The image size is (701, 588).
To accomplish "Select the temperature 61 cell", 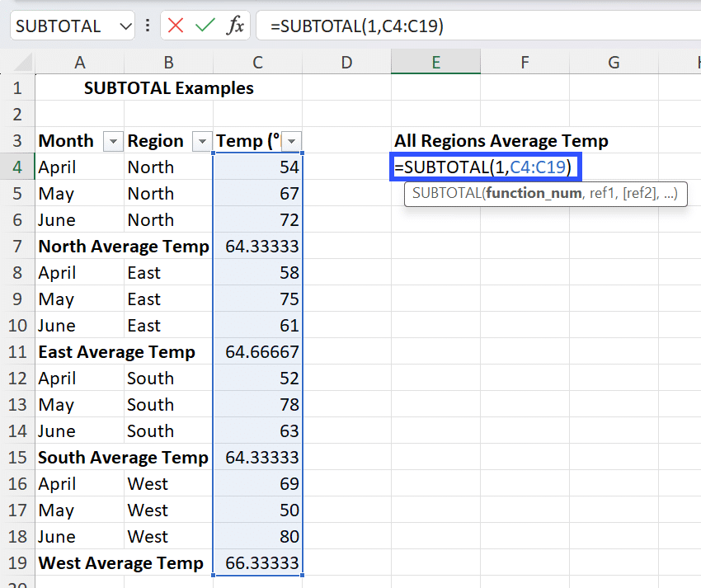I will pos(257,325).
